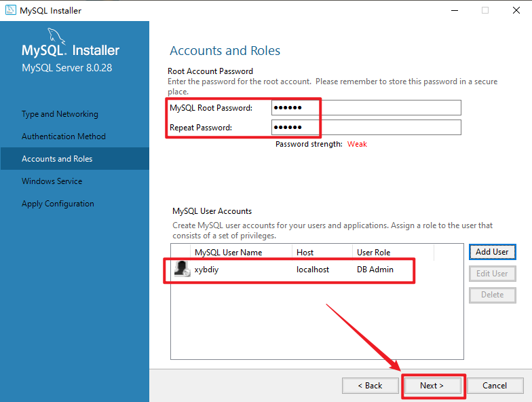The height and width of the screenshot is (402, 532).
Task: Click the MySQL dolphin logo
Action: [x=56, y=35]
